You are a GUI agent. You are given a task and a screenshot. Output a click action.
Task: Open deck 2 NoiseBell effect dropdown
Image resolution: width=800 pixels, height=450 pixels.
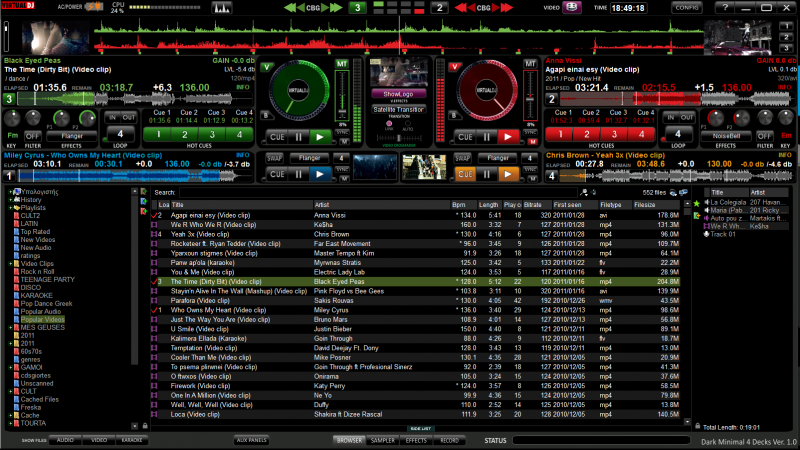coord(726,136)
